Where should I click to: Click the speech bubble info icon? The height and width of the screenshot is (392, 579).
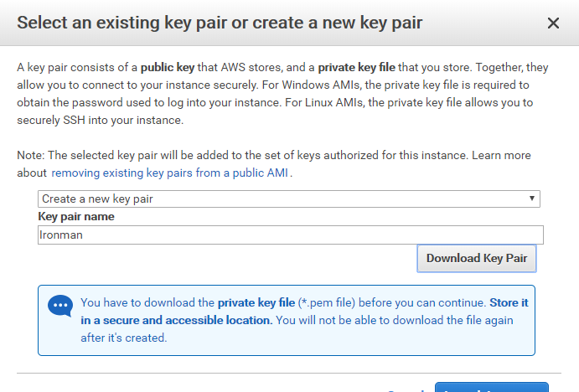tap(60, 307)
